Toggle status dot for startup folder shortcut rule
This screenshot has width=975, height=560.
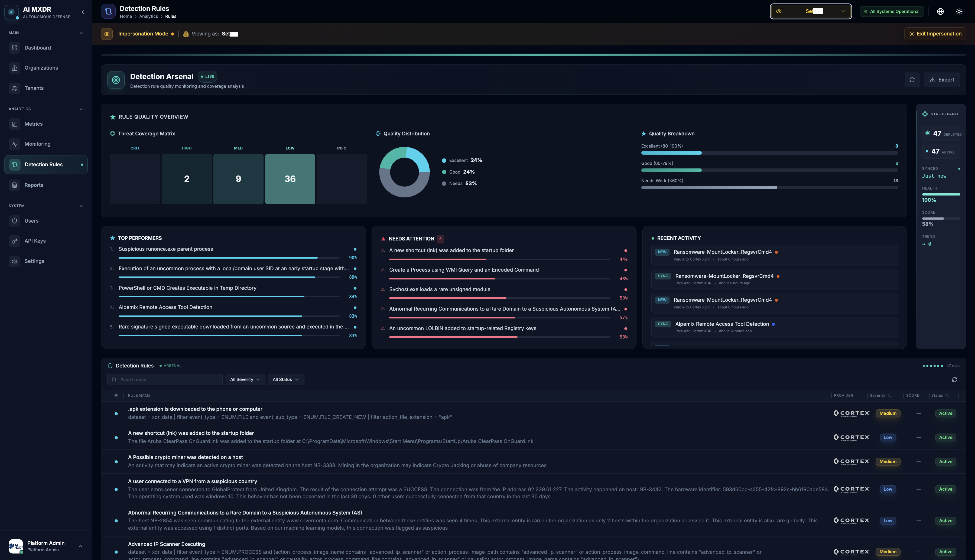tap(116, 438)
